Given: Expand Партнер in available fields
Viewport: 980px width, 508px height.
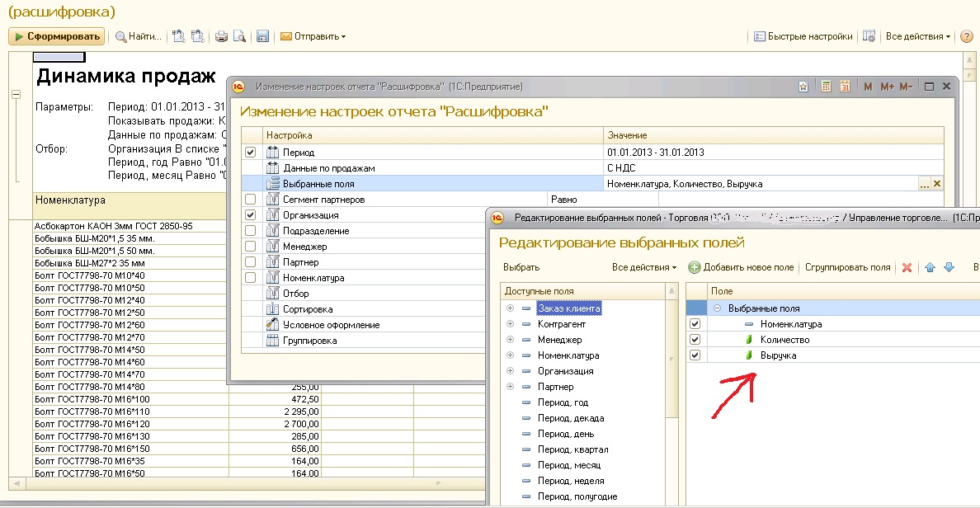Looking at the screenshot, I should [510, 386].
